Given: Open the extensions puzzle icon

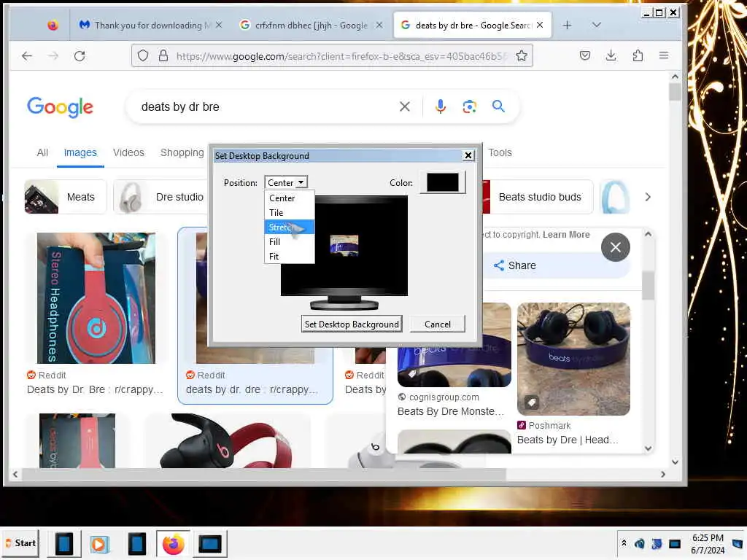Looking at the screenshot, I should point(638,55).
